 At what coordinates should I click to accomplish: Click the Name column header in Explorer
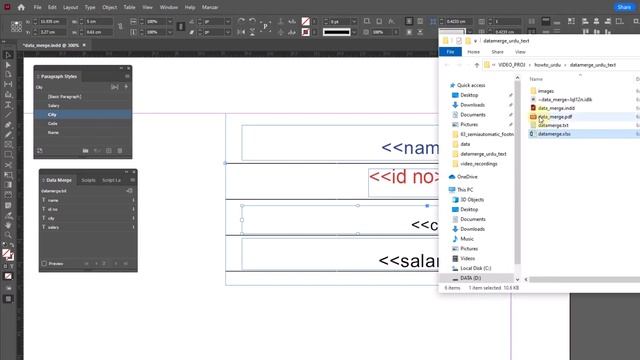[536, 79]
